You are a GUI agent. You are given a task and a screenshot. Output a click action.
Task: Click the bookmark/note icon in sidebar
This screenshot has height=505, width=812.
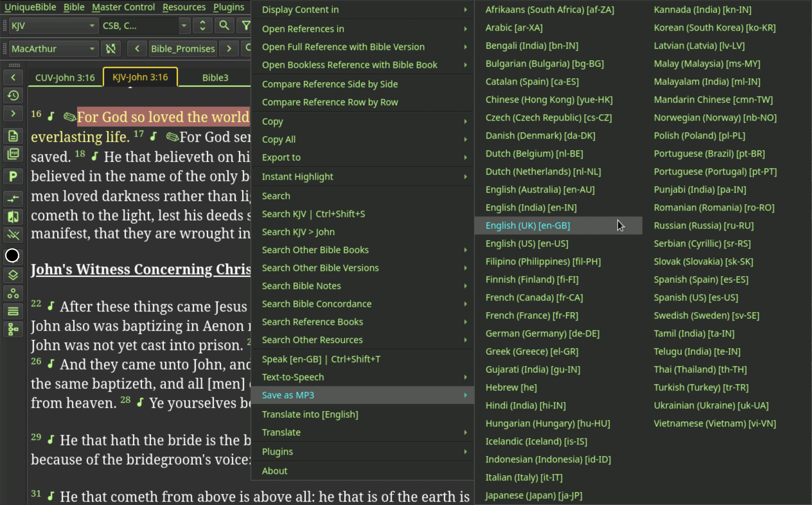point(13,136)
